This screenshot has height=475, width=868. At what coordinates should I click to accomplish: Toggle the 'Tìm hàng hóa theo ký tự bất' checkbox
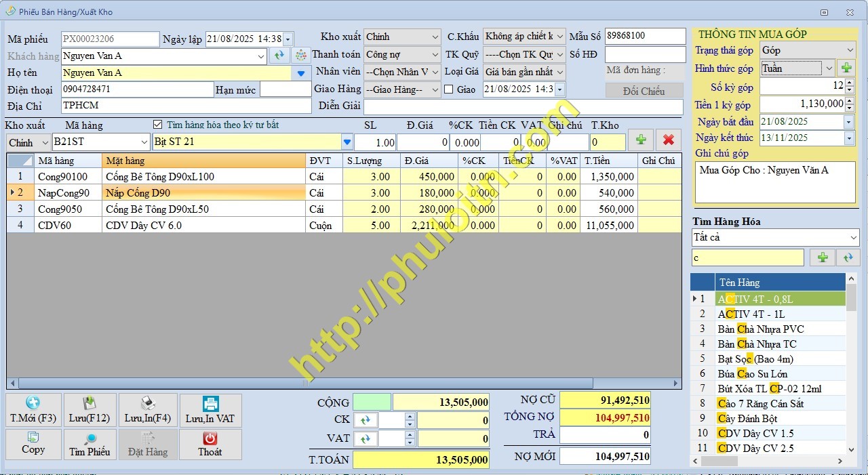159,125
